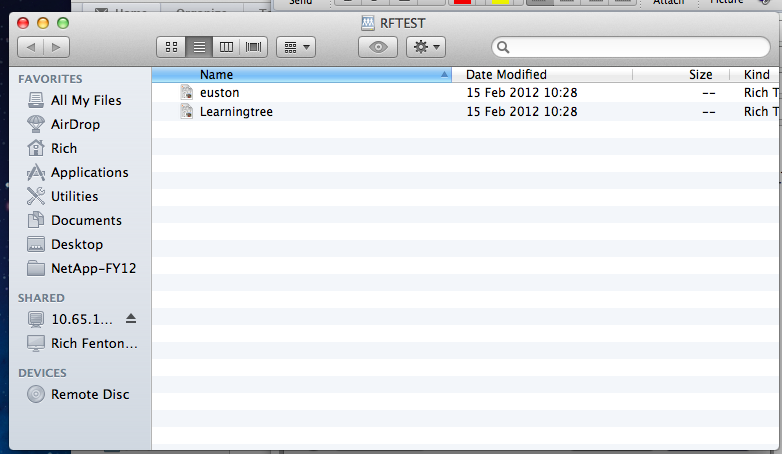Click the Remote Disc icon
The image size is (782, 454).
click(36, 394)
